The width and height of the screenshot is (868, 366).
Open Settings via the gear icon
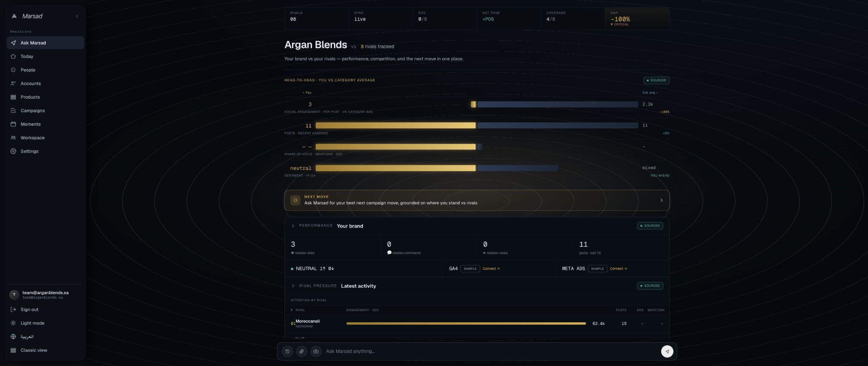pos(13,151)
